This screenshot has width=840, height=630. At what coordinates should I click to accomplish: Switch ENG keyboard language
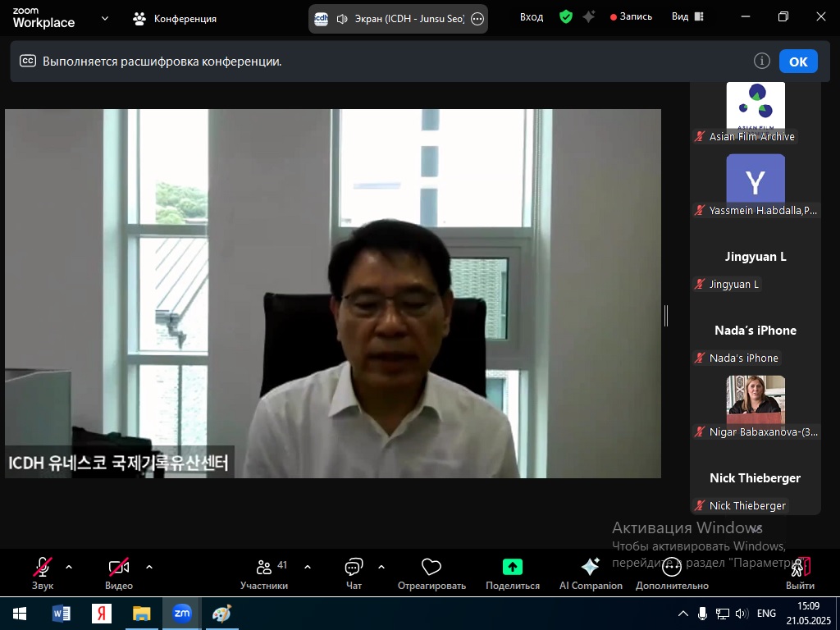[766, 614]
